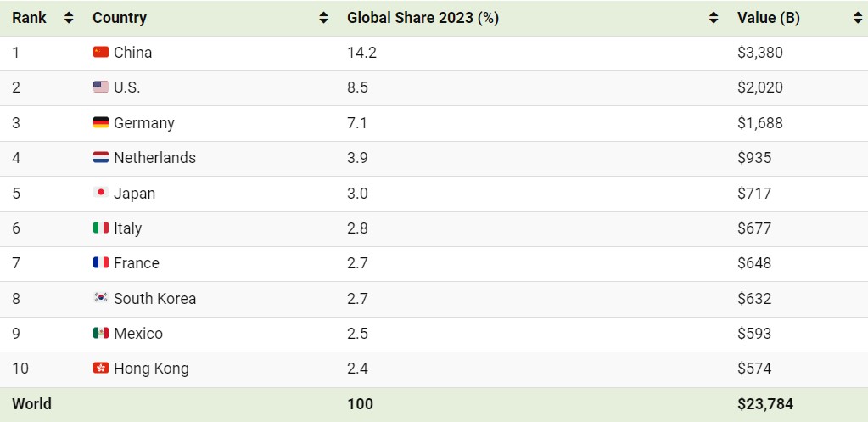Click the France flag icon

point(101,262)
